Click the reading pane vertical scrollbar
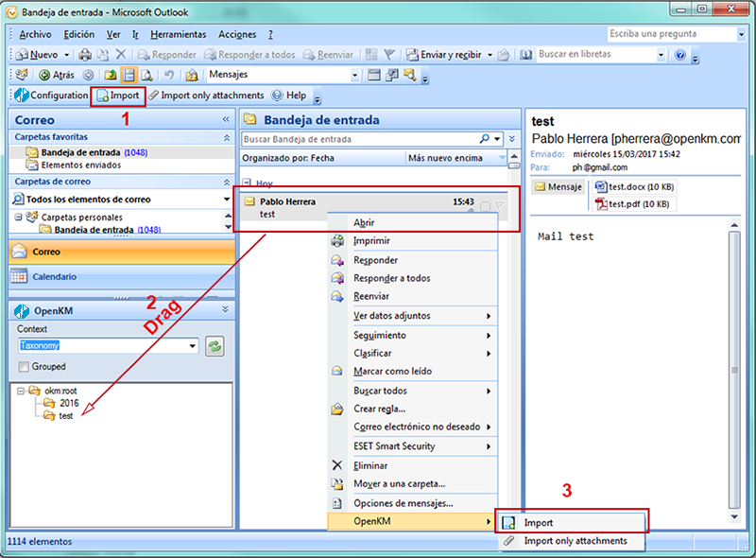 point(734,370)
